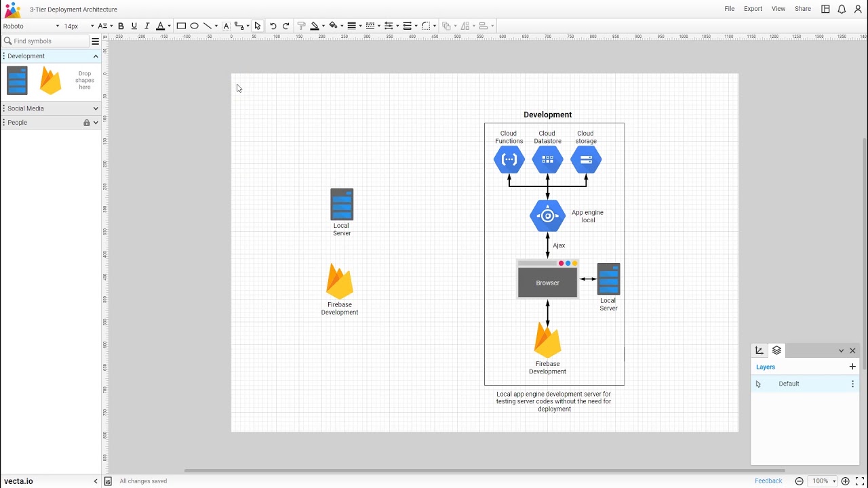Select the Cloud storage hexagon icon
Image resolution: width=868 pixels, height=488 pixels.
(587, 160)
